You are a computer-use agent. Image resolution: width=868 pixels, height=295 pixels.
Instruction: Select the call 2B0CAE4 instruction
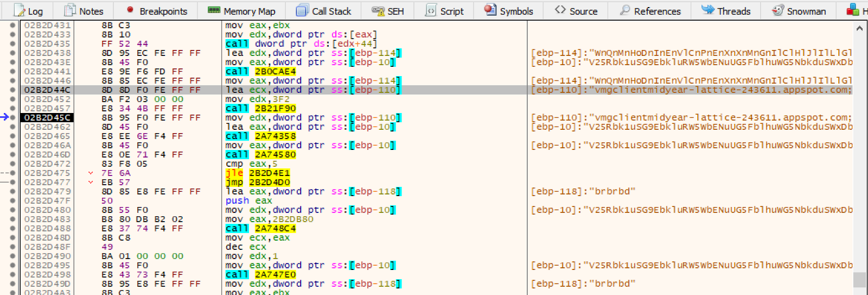pos(261,72)
